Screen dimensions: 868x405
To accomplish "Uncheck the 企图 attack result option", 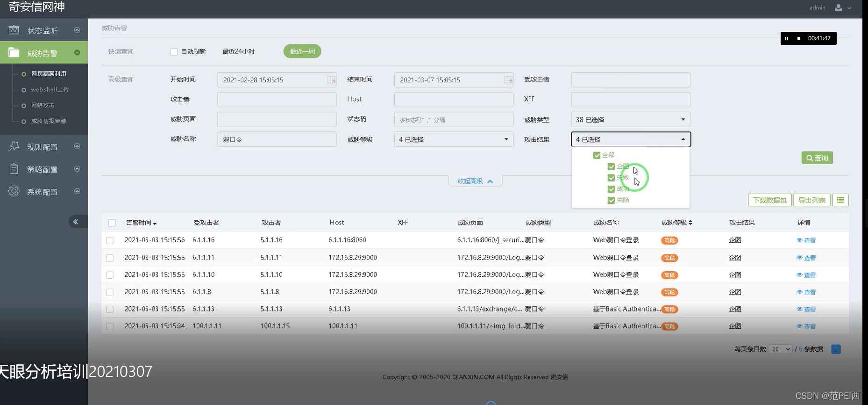I will pyautogui.click(x=611, y=166).
